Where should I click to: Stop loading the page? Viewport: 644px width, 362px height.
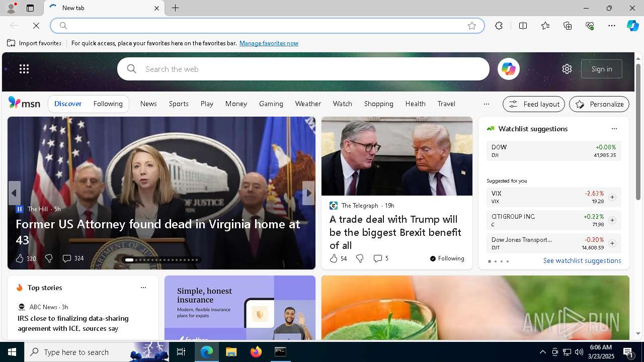36,26
